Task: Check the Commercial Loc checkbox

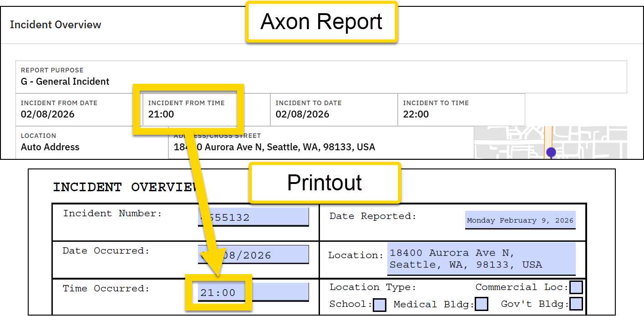Action: (x=576, y=287)
